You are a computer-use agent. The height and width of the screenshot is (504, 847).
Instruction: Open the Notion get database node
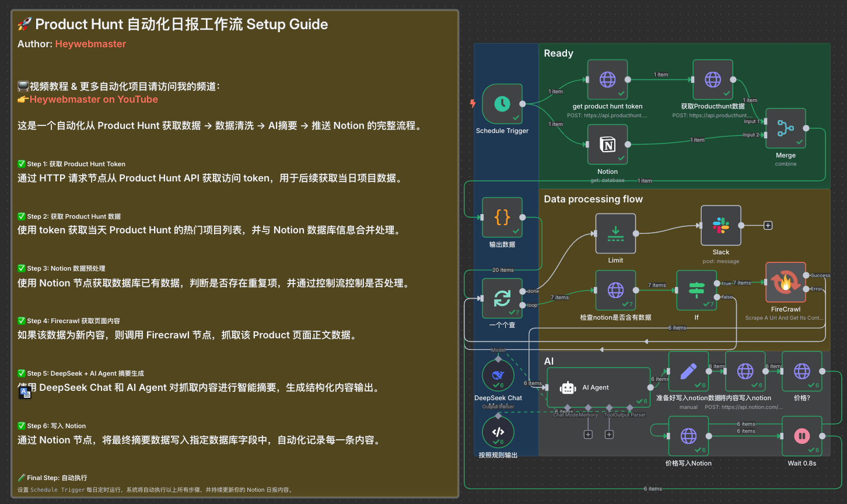point(607,144)
